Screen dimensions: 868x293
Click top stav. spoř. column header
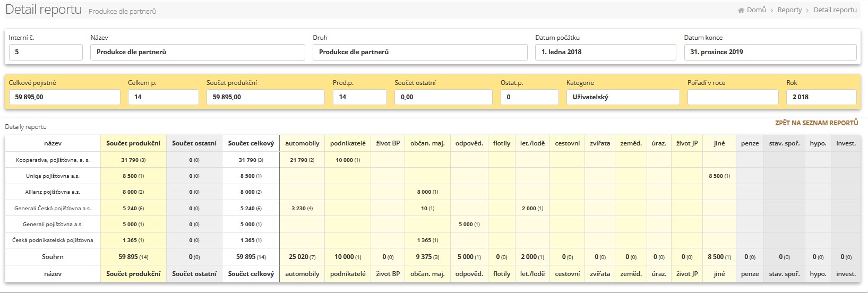[x=784, y=143]
